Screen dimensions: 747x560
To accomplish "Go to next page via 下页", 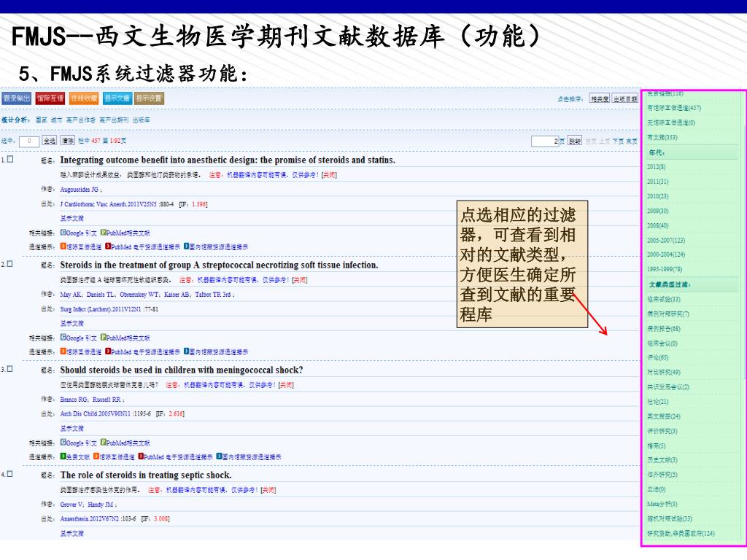I will [x=618, y=141].
